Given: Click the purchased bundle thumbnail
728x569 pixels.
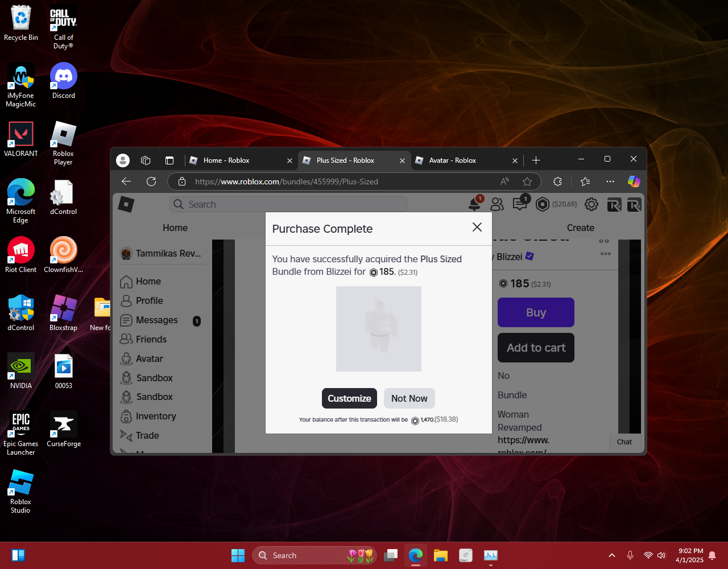Looking at the screenshot, I should point(379,329).
